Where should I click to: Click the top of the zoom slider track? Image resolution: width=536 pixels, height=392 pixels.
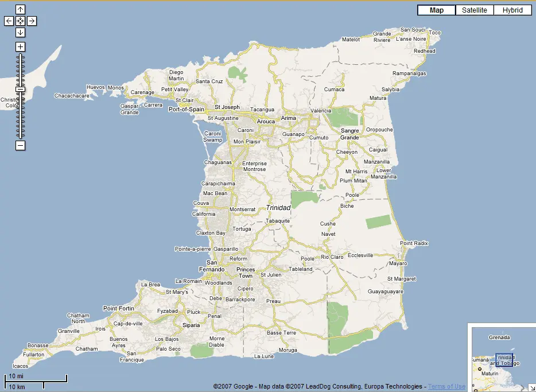[x=21, y=56]
